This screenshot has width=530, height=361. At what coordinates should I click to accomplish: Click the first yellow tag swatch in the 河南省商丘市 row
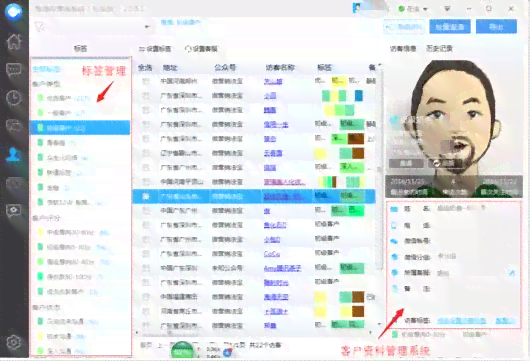click(320, 311)
